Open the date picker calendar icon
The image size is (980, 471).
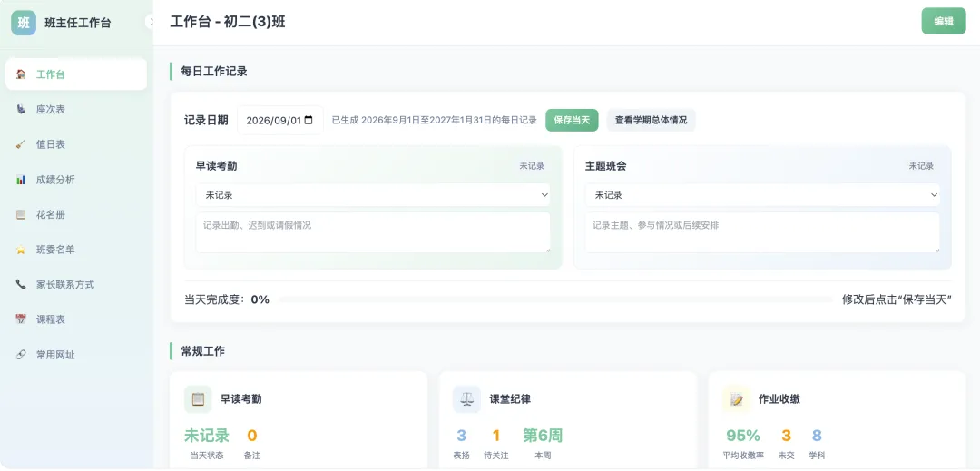(x=309, y=120)
